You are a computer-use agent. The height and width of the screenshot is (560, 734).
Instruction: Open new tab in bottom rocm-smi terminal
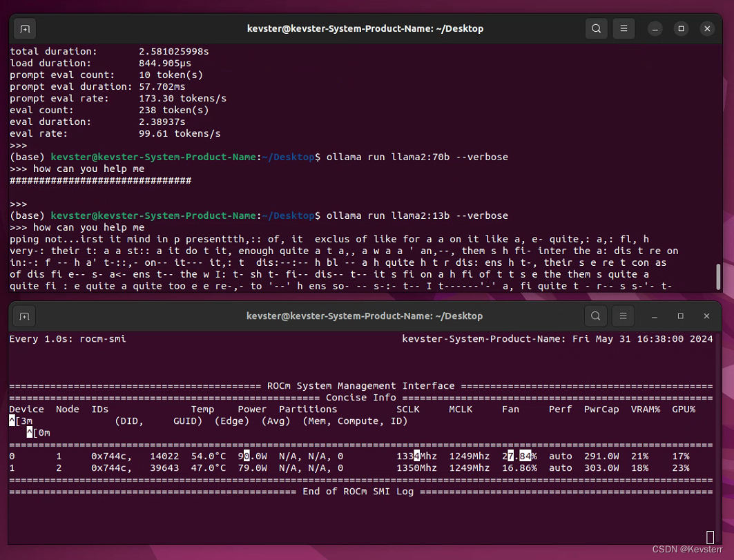click(x=24, y=316)
